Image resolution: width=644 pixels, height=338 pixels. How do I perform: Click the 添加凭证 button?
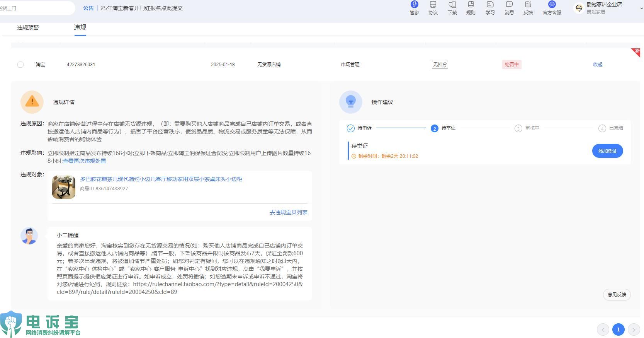pos(607,151)
